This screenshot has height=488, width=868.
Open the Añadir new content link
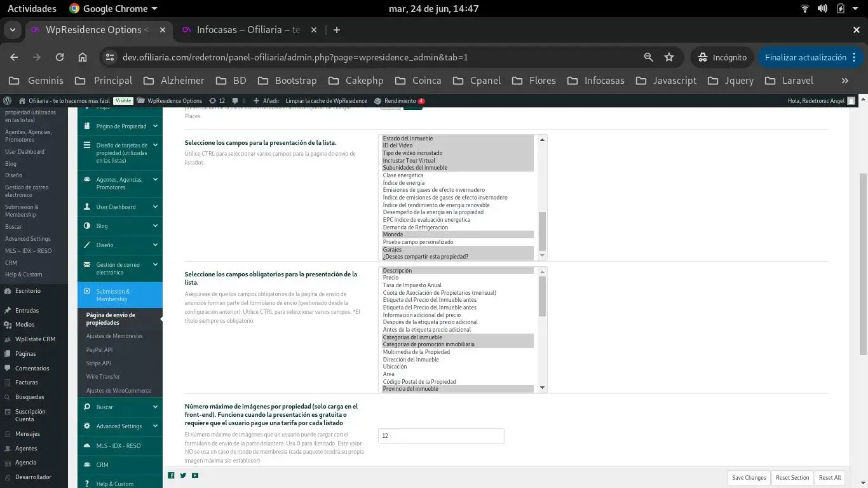click(266, 100)
